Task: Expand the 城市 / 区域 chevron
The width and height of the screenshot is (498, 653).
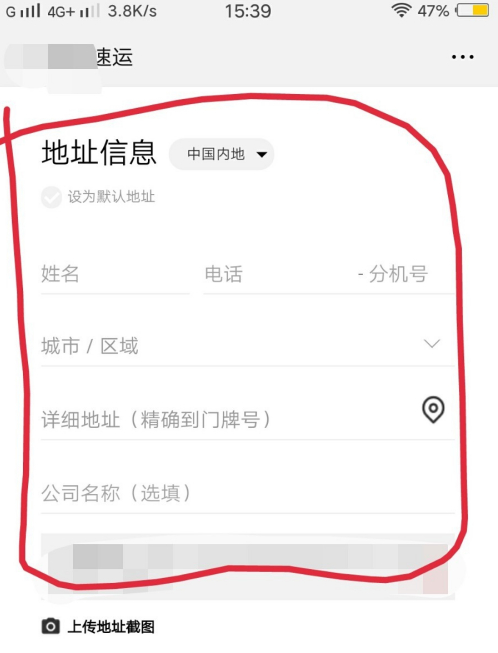Action: pos(432,344)
